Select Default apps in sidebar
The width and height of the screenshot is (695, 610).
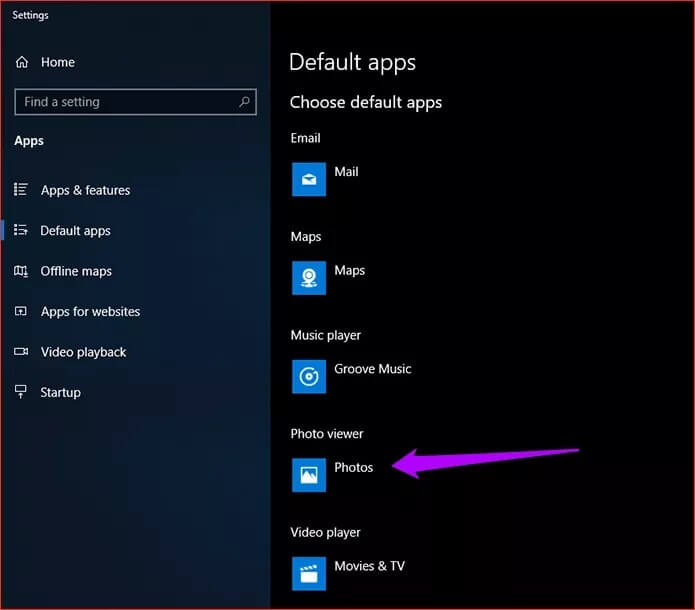pyautogui.click(x=75, y=231)
